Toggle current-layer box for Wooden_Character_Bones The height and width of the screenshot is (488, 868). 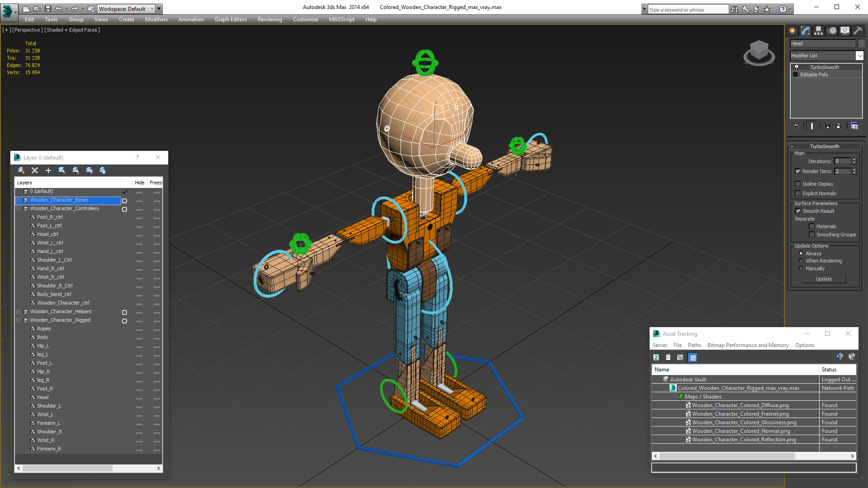[x=125, y=201]
